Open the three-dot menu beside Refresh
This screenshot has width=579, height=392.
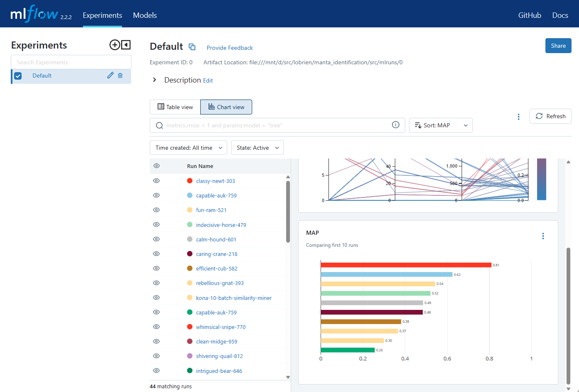click(518, 117)
